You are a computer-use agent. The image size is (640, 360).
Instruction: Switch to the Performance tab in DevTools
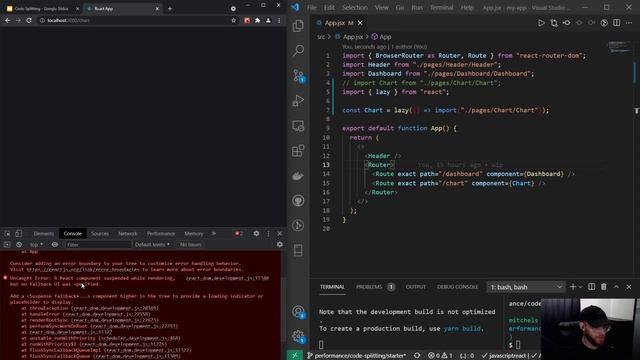pos(161,233)
